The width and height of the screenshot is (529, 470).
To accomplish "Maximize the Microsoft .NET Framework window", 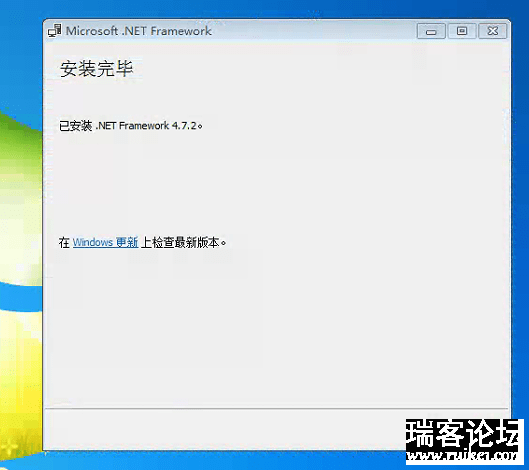I will pos(462,31).
